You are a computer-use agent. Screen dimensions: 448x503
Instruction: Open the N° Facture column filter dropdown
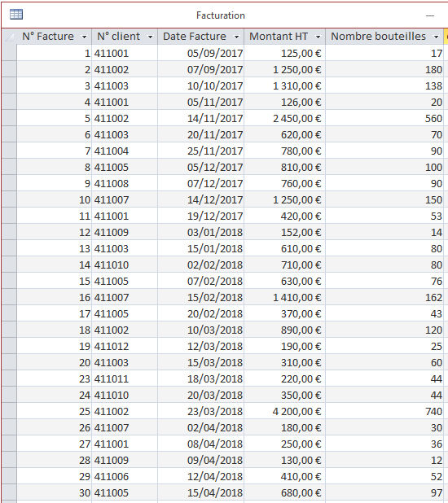tap(84, 37)
